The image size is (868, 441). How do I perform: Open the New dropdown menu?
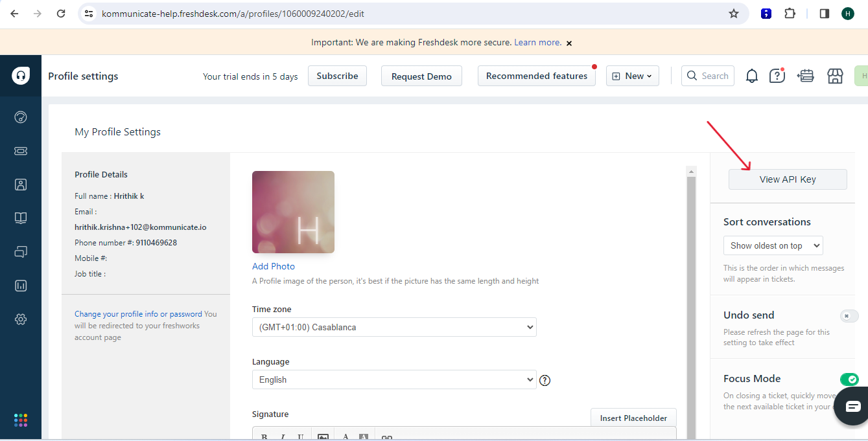pyautogui.click(x=632, y=76)
